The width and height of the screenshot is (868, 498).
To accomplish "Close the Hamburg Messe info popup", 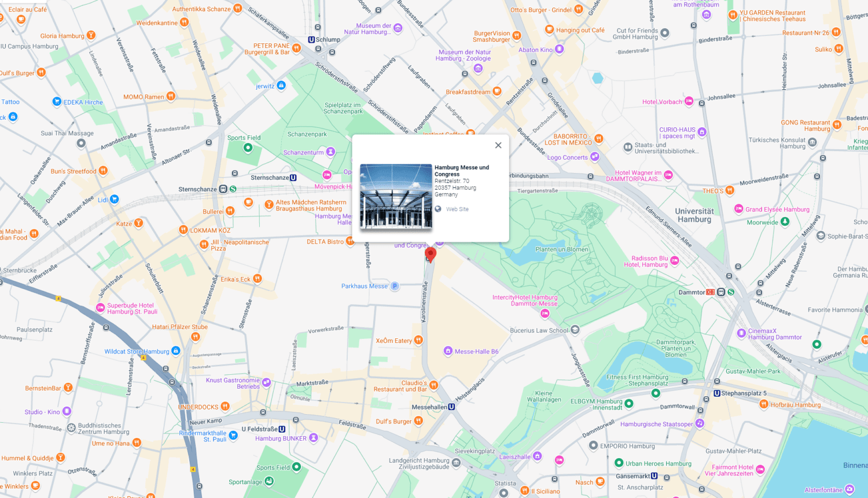I will coord(498,145).
